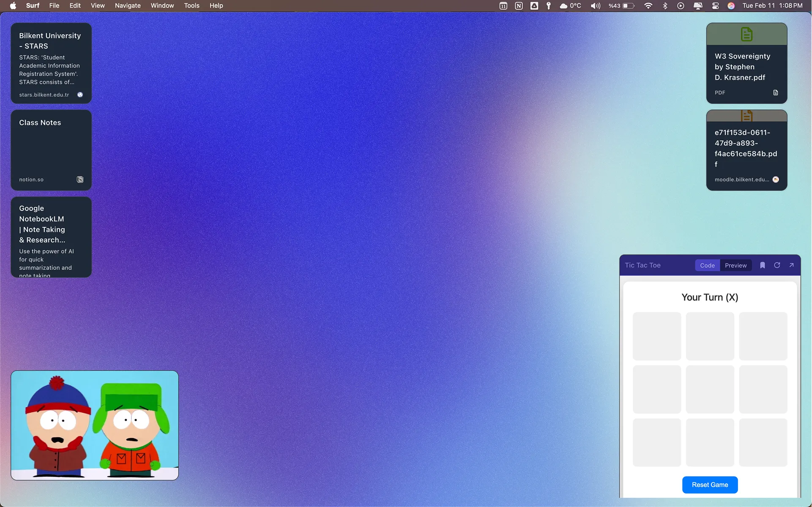Click the triangle app icon in menu bar
Screen dimensions: 812x507
(534, 5)
